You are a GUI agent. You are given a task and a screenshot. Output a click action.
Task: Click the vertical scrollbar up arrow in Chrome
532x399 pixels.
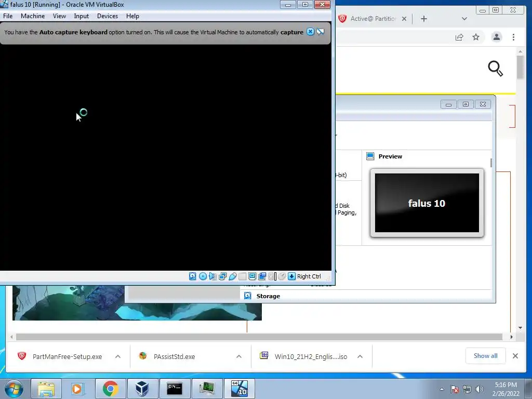click(520, 51)
